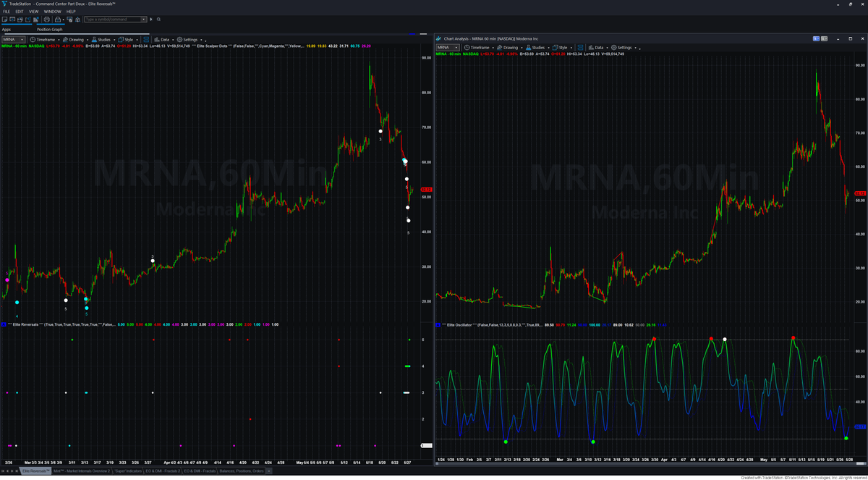Open dropdown arrow next to Chart Analysis Style
The width and height of the screenshot is (868, 480).
point(571,48)
